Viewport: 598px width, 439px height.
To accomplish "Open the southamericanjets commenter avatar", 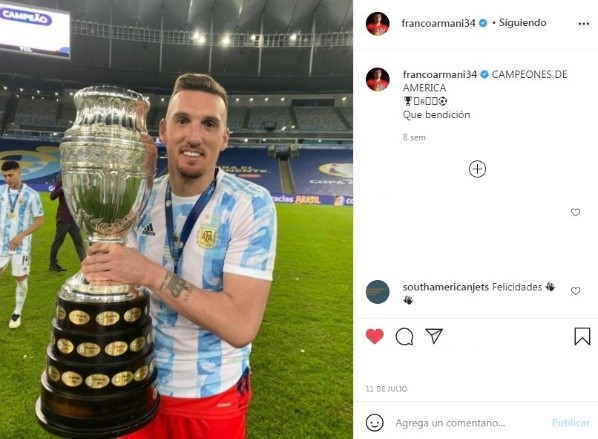I will tap(378, 292).
